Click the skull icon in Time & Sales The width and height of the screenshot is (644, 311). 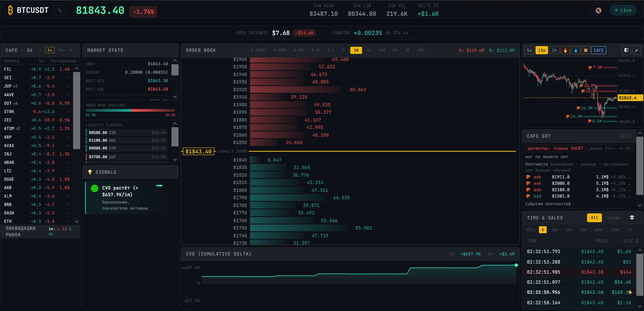pyautogui.click(x=632, y=218)
